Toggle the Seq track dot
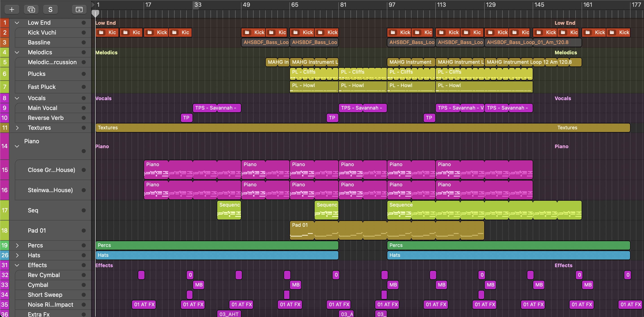Image resolution: width=644 pixels, height=317 pixels. [x=84, y=210]
